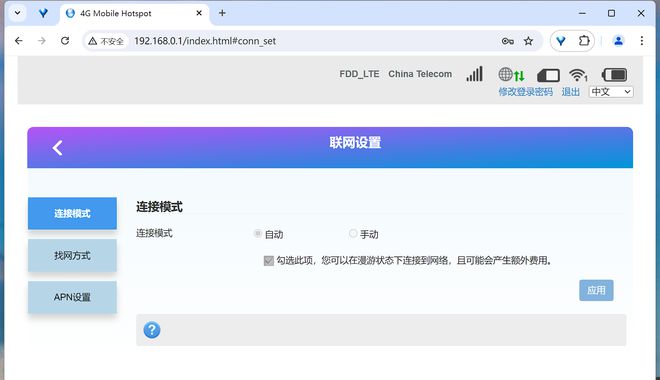The image size is (660, 380).
Task: Open the browser profile avatar icon
Action: click(618, 41)
